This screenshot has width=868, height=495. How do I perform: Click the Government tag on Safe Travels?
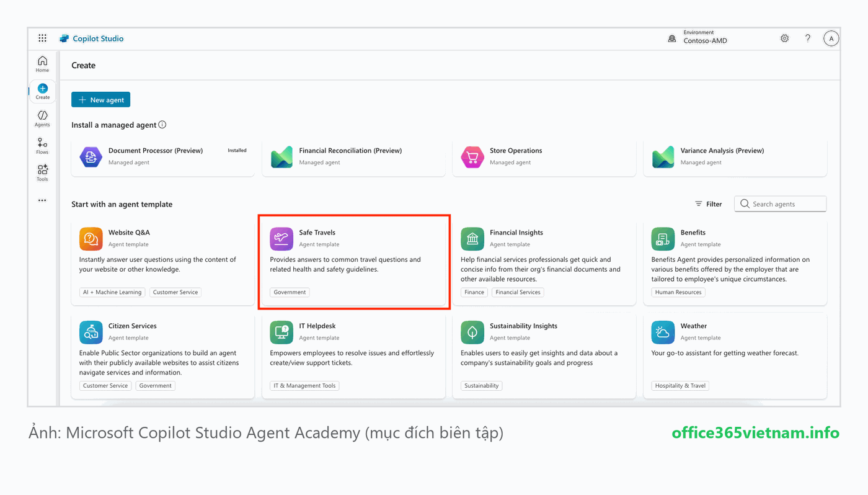[x=290, y=292]
